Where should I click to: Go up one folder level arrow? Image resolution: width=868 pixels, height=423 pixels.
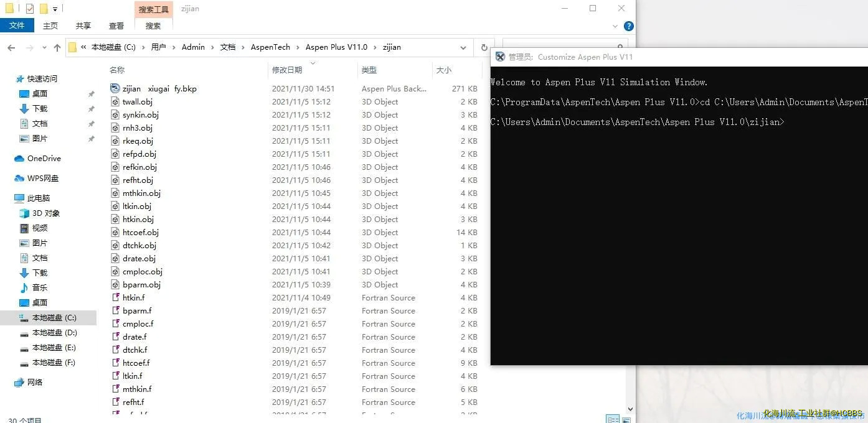(x=57, y=47)
